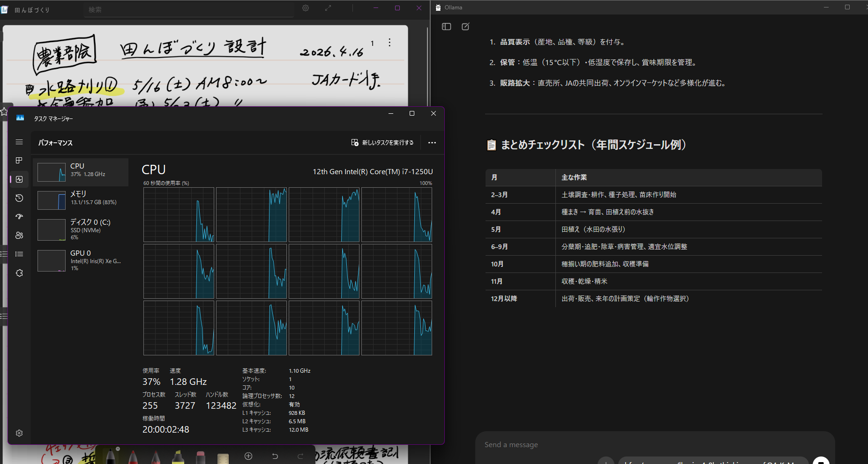
Task: Click 新しいタスクを実行する button
Action: click(x=382, y=143)
